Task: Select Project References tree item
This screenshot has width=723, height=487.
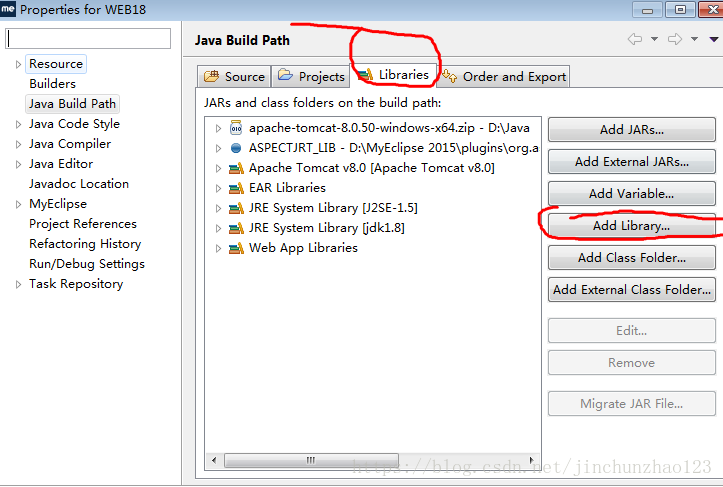Action: tap(83, 224)
